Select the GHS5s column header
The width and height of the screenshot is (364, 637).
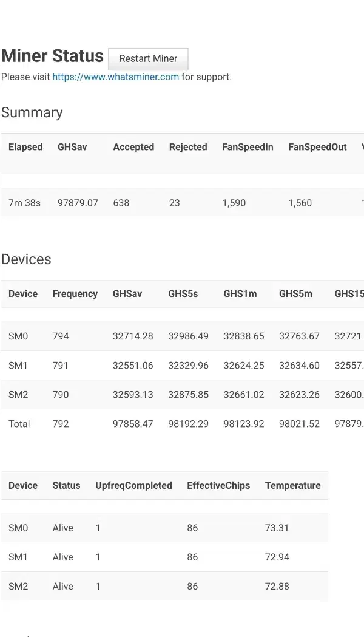click(x=183, y=294)
